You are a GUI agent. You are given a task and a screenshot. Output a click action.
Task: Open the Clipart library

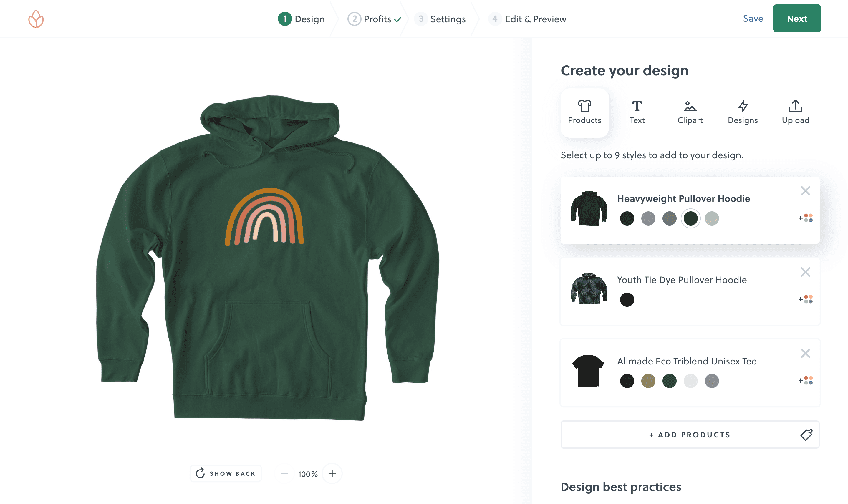coord(690,113)
